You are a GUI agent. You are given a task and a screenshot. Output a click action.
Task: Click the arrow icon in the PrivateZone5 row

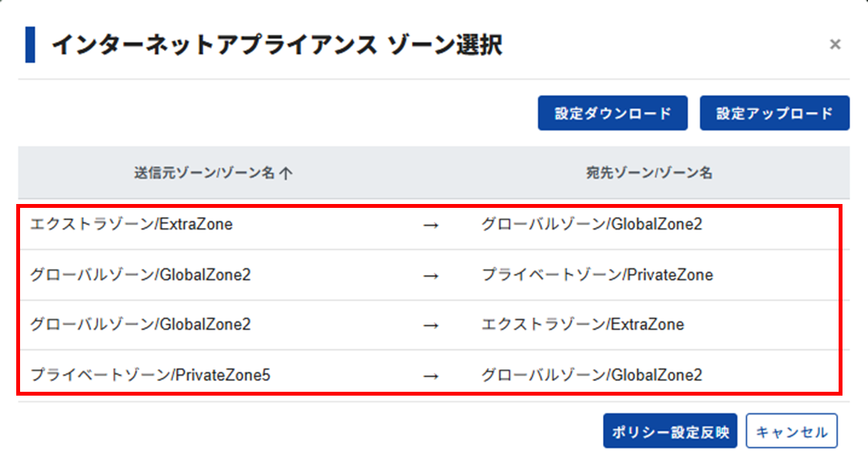tap(431, 376)
